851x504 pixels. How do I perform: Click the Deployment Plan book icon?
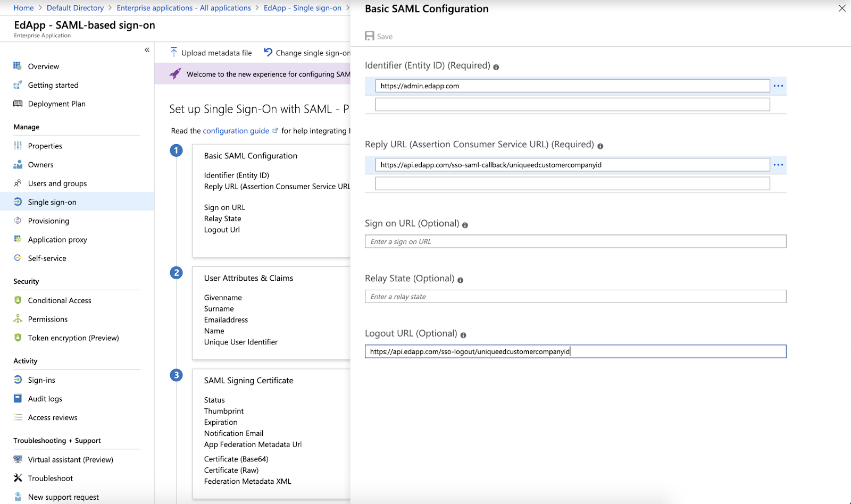pyautogui.click(x=18, y=104)
